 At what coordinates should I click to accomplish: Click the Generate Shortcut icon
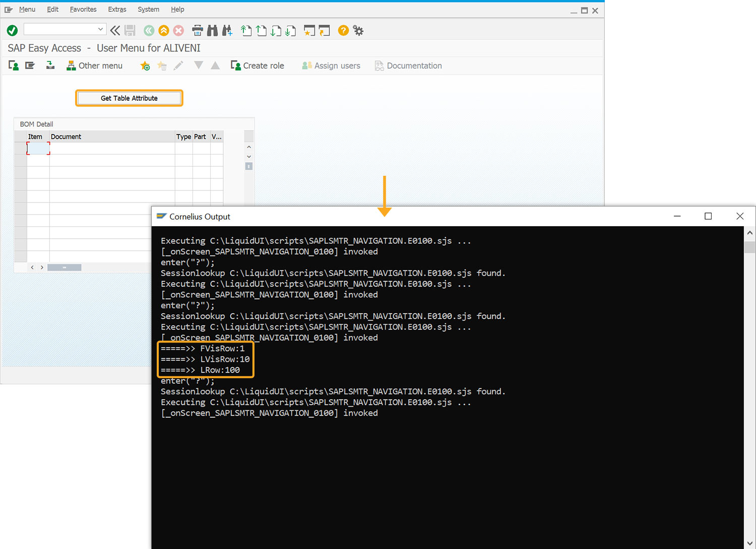pyautogui.click(x=324, y=31)
